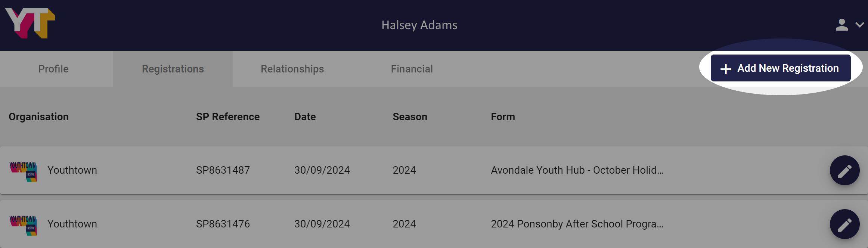Click the plus icon on Add New Registration
The width and height of the screenshot is (868, 248).
[725, 69]
